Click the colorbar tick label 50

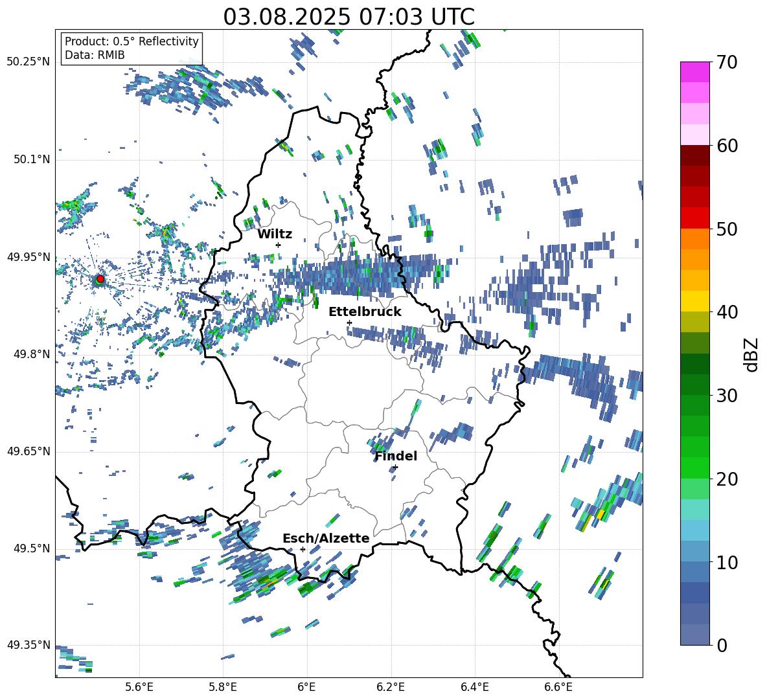click(x=727, y=229)
